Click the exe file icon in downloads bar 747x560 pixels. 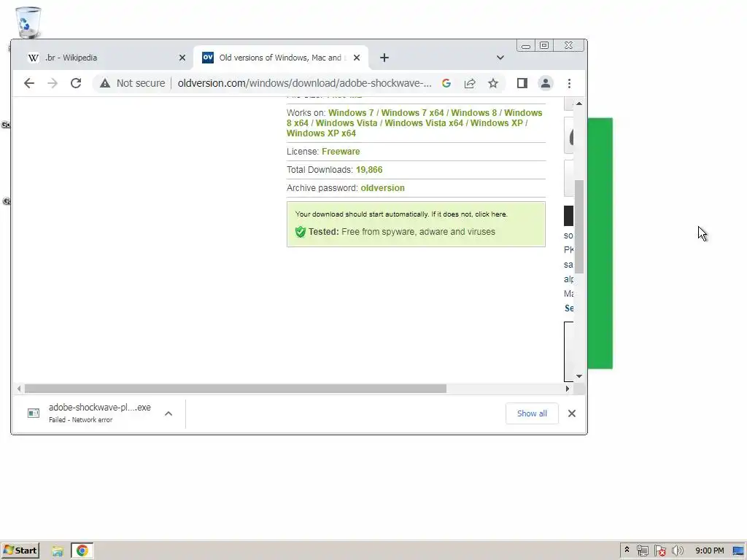point(34,413)
